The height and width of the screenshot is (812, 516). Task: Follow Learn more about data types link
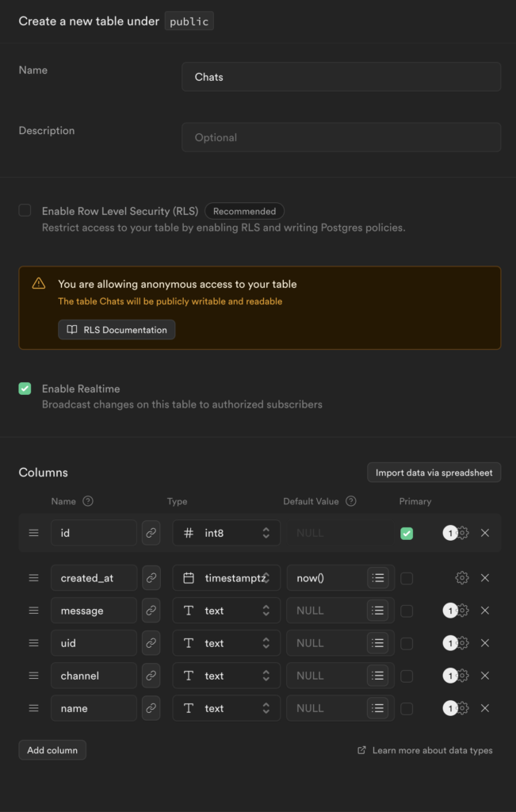[432, 750]
